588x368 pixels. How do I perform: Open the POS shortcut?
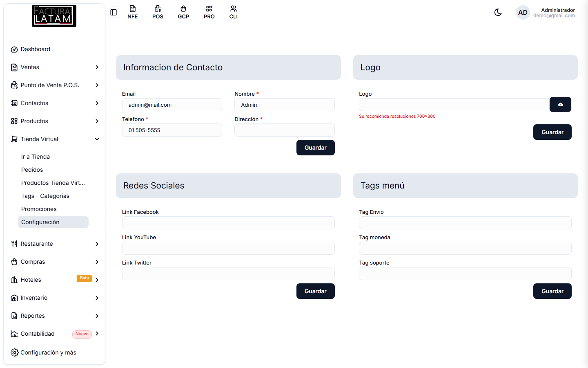[158, 12]
